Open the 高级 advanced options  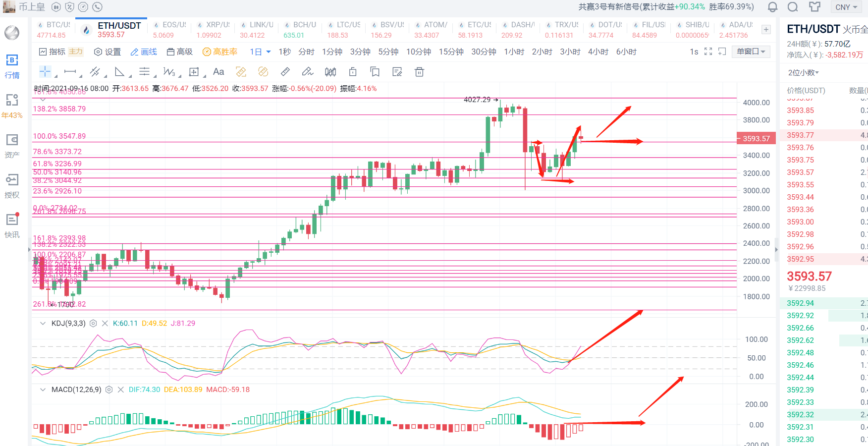(180, 52)
